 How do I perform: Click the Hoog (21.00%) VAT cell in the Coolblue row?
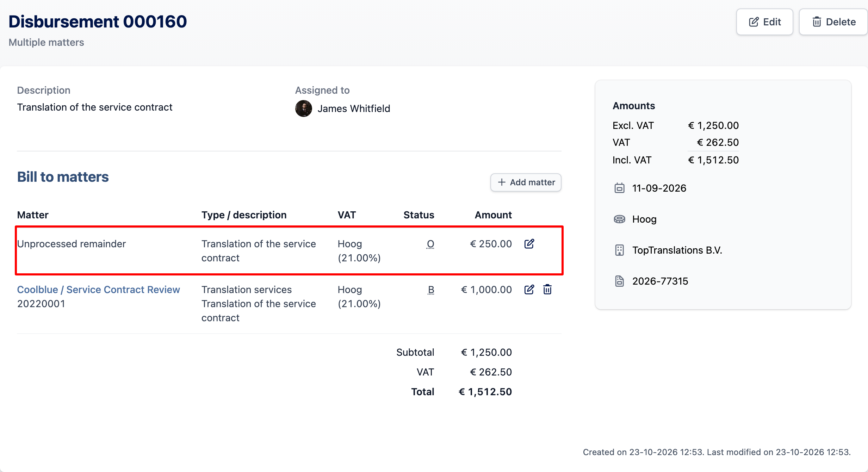[359, 297]
